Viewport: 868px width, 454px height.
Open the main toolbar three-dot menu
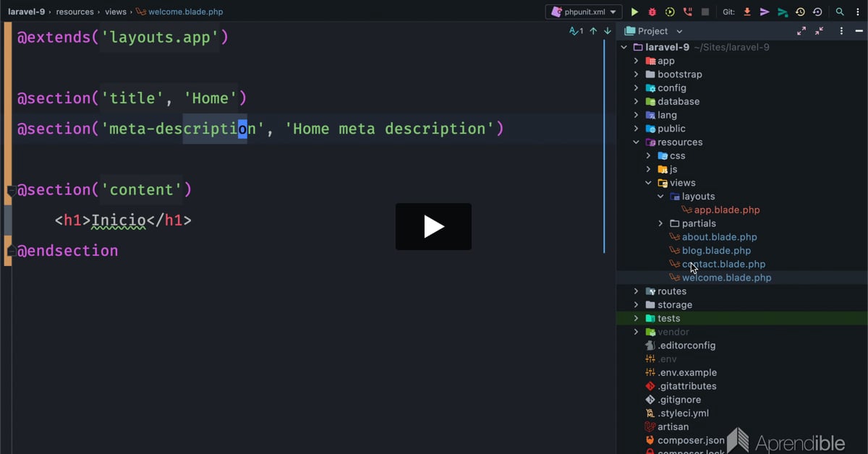pos(857,12)
